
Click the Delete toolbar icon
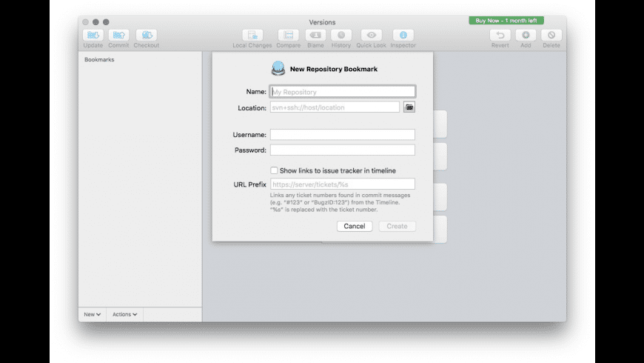pos(551,36)
